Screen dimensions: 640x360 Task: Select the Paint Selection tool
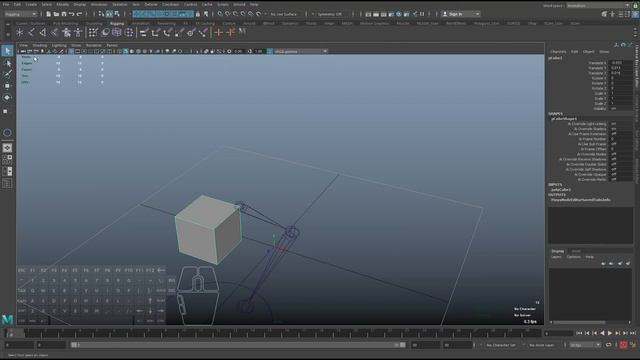(x=7, y=74)
